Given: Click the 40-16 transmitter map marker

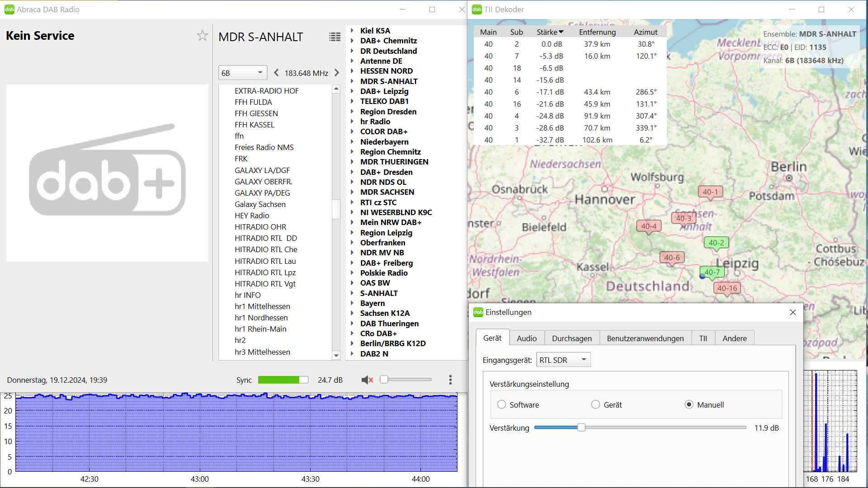Looking at the screenshot, I should (x=727, y=288).
